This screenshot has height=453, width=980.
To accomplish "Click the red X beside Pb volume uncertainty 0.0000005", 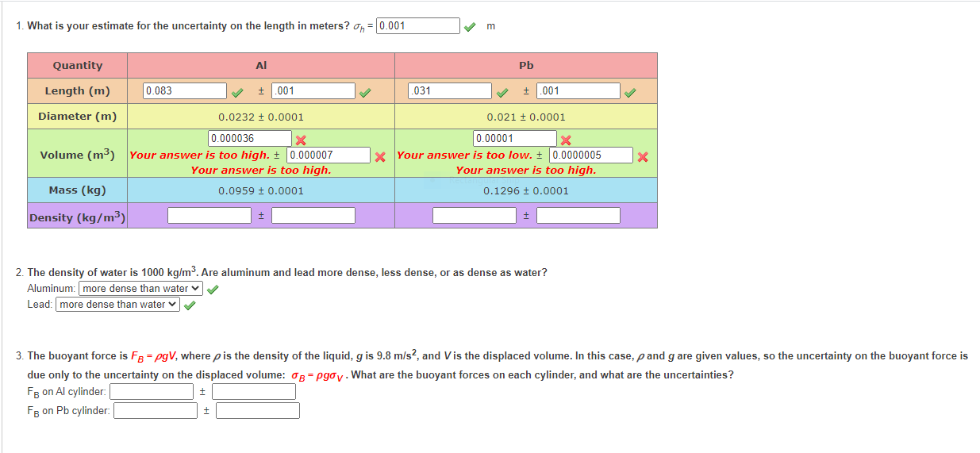I will (x=643, y=156).
